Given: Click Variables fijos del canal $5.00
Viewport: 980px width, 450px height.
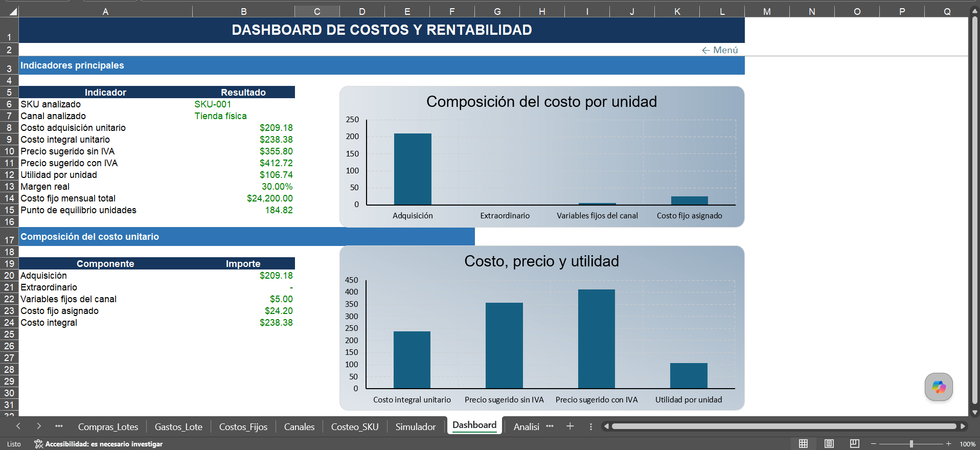Looking at the screenshot, I should point(243,299).
